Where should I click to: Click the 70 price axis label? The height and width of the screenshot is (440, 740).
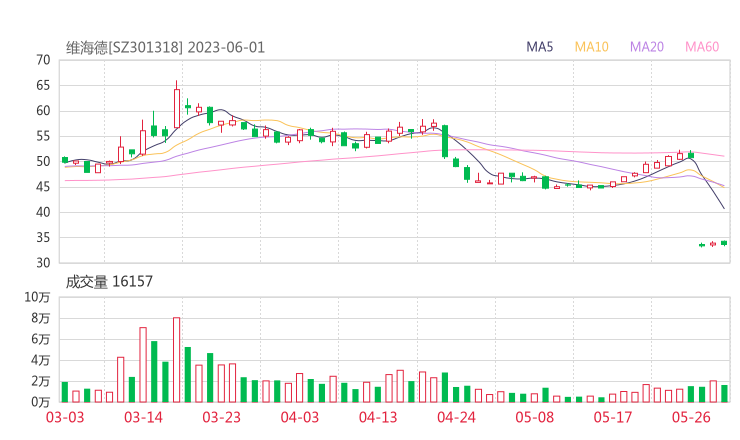pos(43,60)
